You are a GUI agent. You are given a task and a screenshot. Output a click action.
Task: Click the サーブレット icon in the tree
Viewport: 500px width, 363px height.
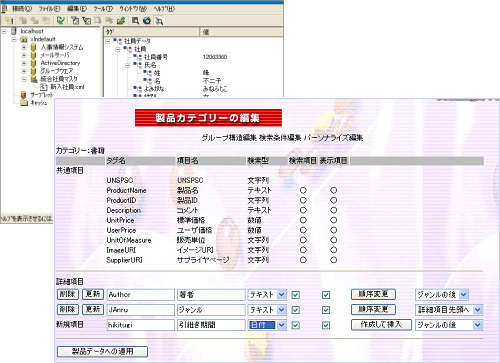point(23,95)
